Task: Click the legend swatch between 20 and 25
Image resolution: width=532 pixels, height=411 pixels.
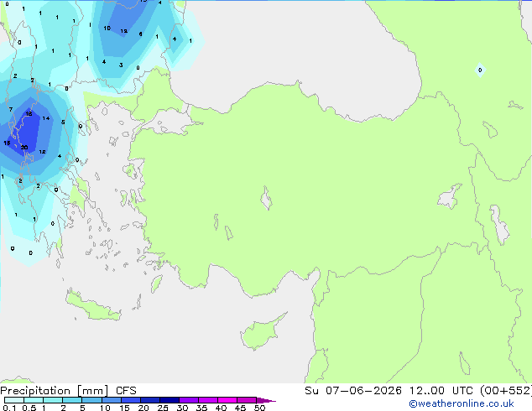Action: [x=150, y=400]
